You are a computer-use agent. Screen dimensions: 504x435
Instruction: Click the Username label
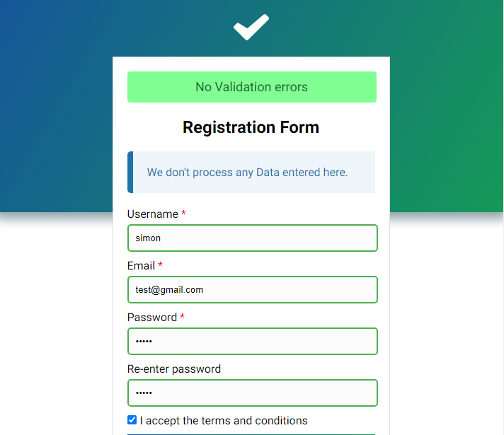[x=153, y=214]
